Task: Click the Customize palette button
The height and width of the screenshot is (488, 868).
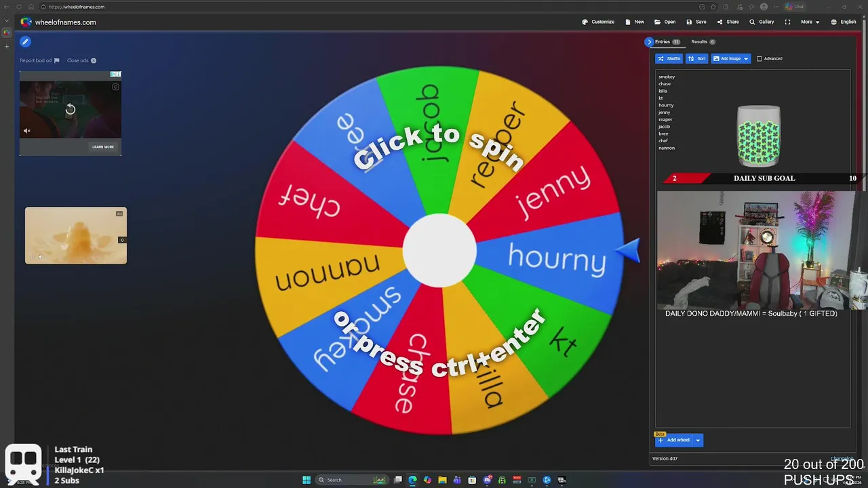Action: (598, 22)
